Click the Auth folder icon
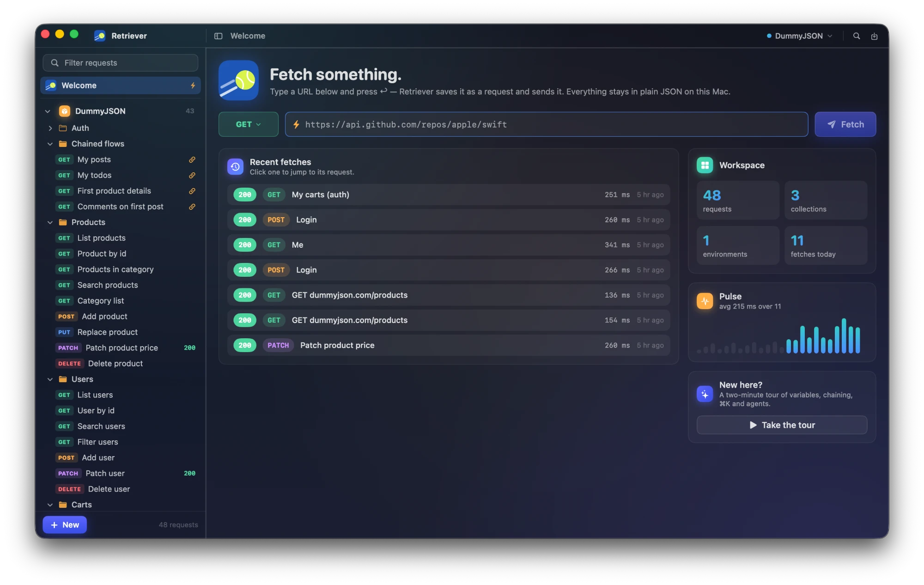This screenshot has width=924, height=585. (63, 128)
